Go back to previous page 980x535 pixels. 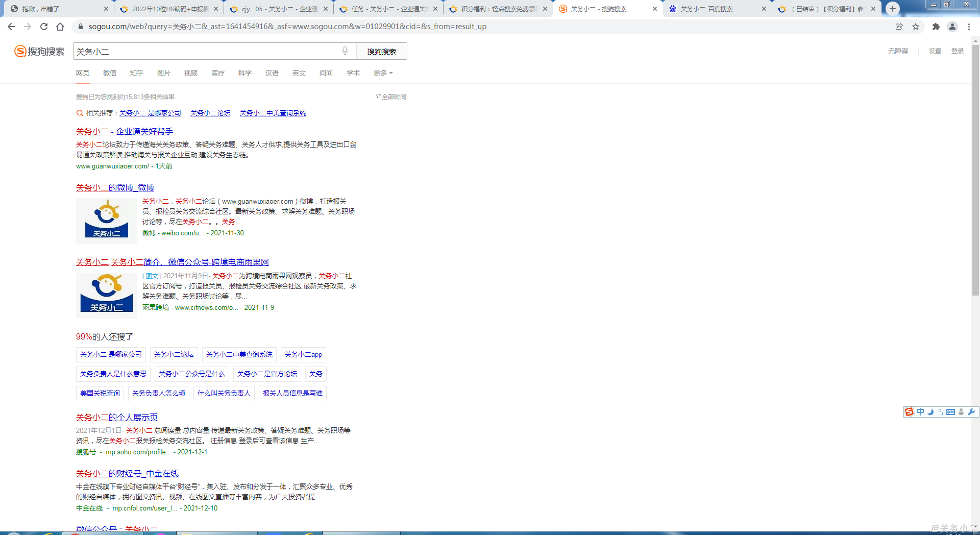11,27
